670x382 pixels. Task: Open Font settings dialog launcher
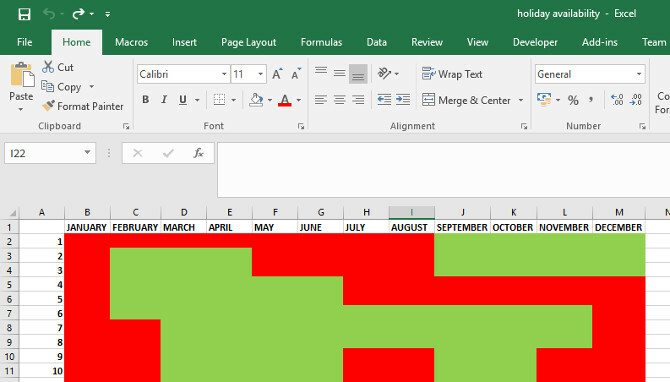pos(301,126)
